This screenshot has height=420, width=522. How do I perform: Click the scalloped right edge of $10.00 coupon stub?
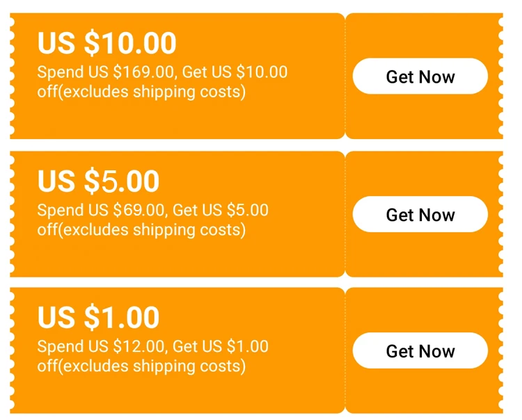(500, 76)
